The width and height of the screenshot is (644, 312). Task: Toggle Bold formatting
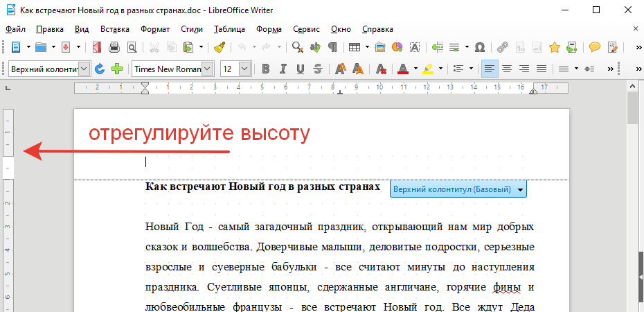pyautogui.click(x=265, y=69)
